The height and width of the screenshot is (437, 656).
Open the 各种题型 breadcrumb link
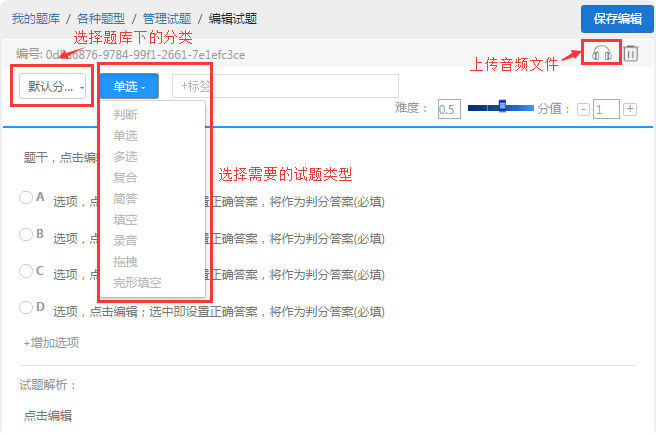(x=101, y=18)
